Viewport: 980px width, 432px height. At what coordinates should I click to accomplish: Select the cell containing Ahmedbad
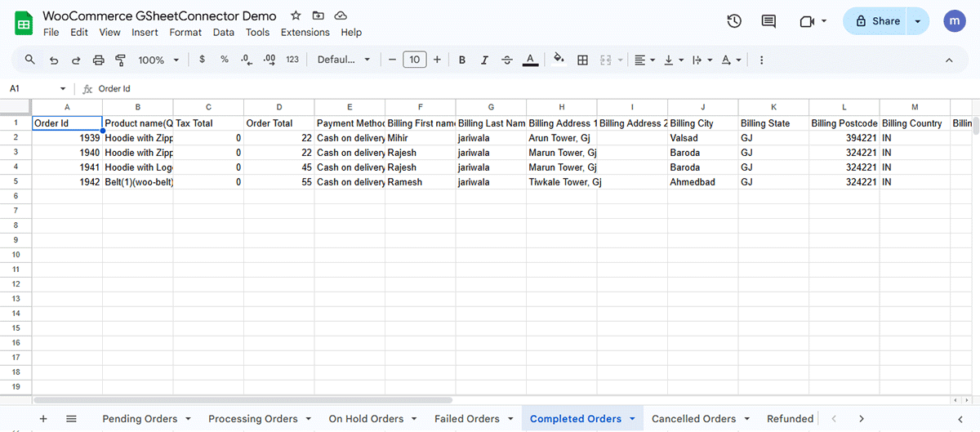[703, 182]
